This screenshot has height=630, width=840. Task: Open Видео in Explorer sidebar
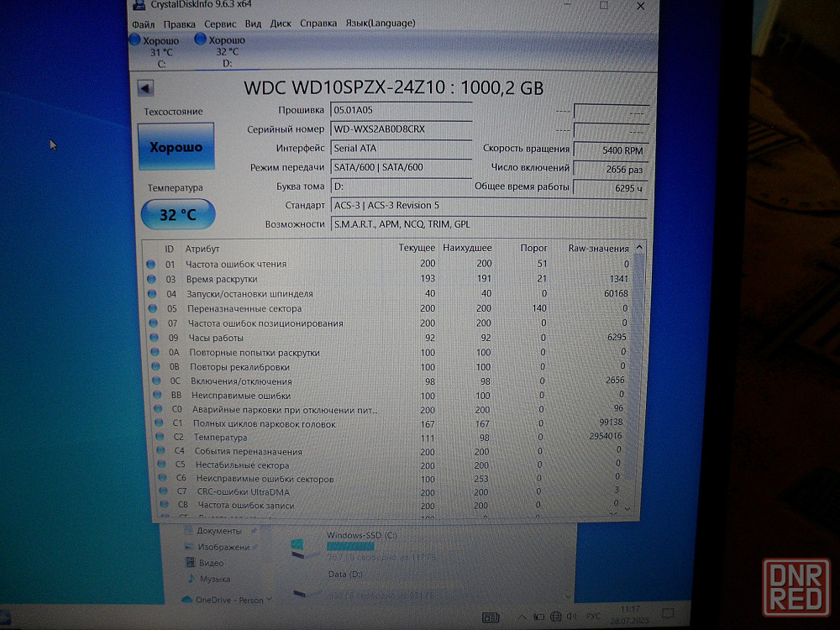[x=211, y=563]
